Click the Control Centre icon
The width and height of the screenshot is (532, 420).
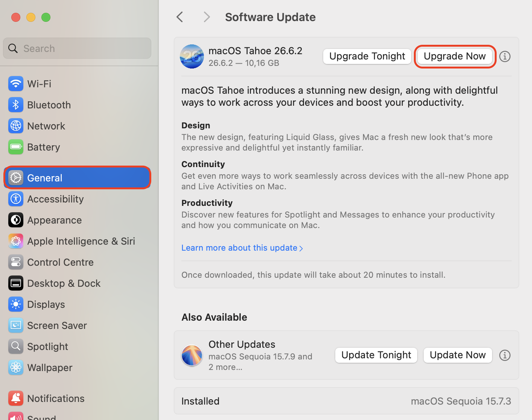click(x=16, y=262)
